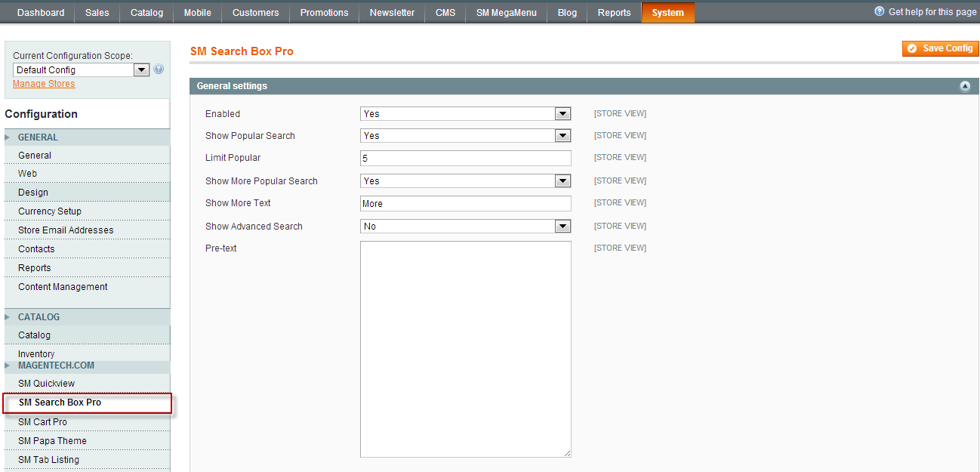The image size is (980, 472).
Task: Click the SM Search Box Pro page heading
Action: [x=242, y=51]
